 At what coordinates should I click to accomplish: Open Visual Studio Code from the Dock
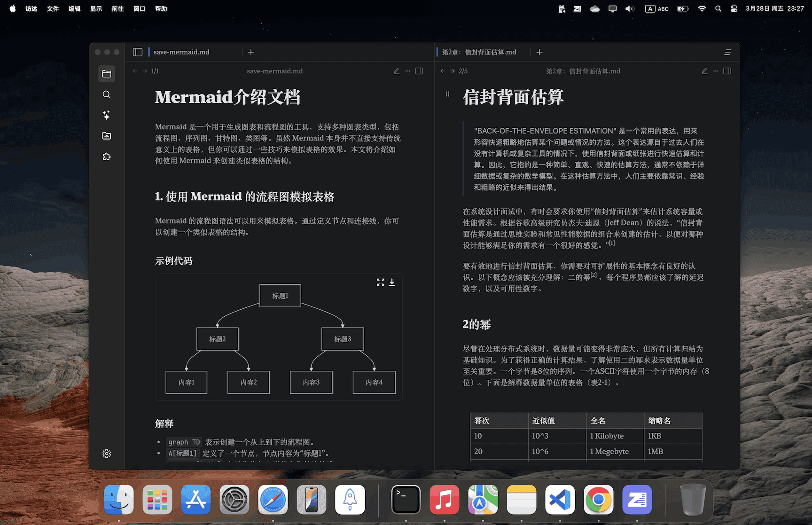point(560,500)
